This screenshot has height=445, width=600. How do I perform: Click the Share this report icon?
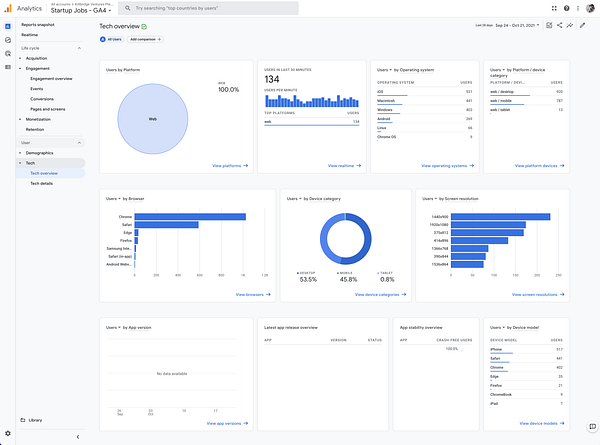click(x=560, y=25)
